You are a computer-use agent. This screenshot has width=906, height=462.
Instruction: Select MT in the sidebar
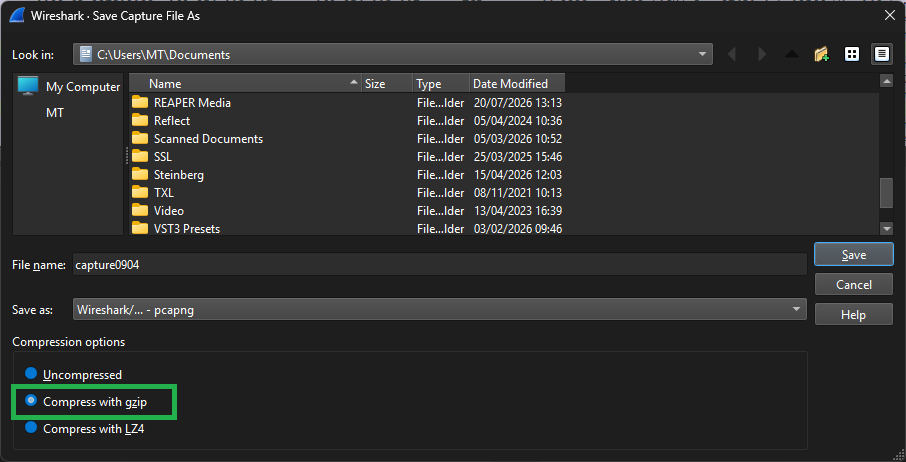(x=55, y=113)
